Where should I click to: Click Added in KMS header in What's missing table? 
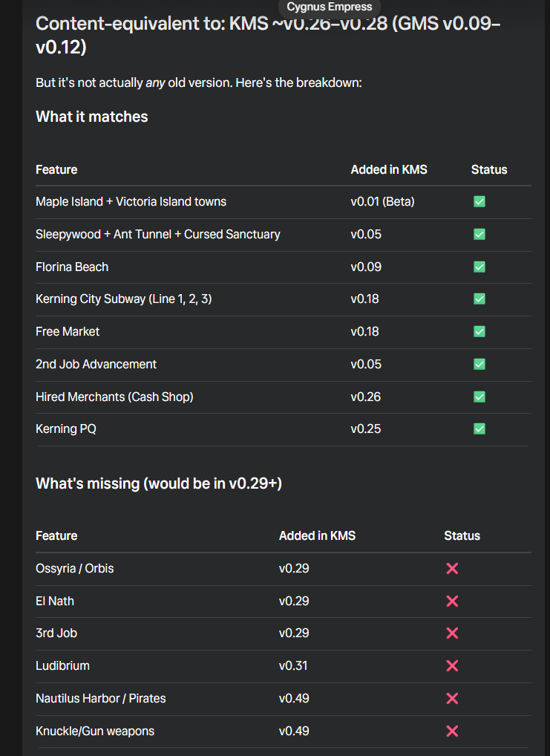click(317, 535)
